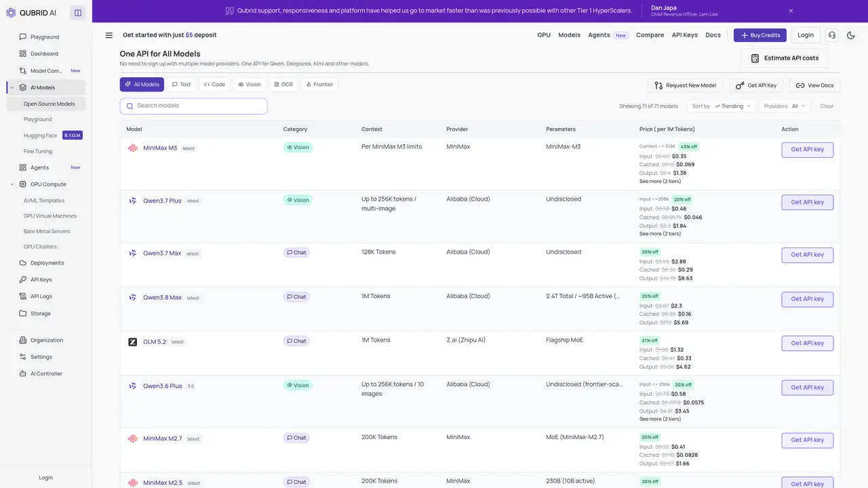Viewport: 868px width, 488px height.
Task: Click the Buy Credits button
Action: click(760, 35)
